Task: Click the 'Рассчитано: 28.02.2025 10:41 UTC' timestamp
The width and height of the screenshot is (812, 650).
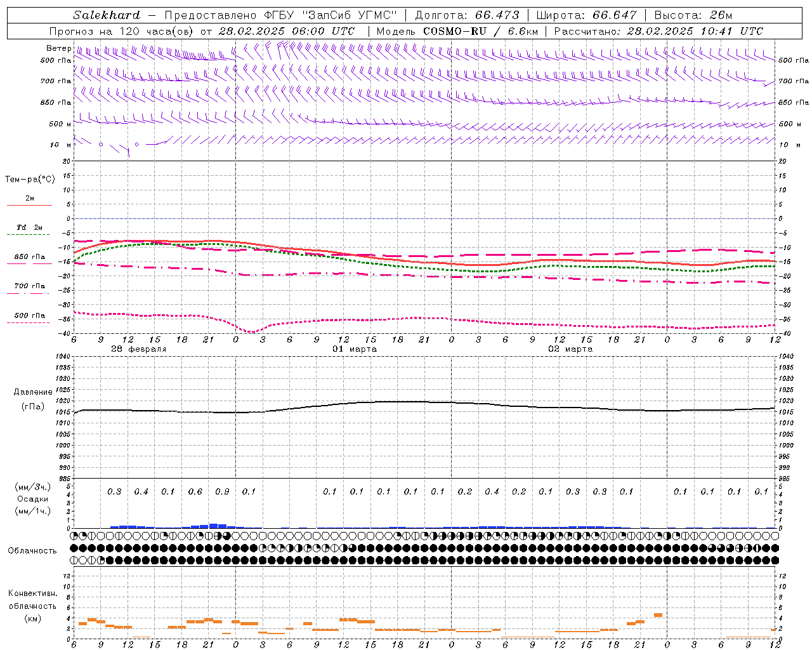Action: [658, 31]
